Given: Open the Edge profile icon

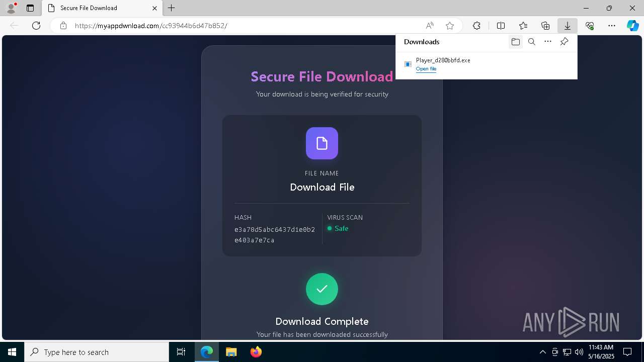Looking at the screenshot, I should coord(11,8).
